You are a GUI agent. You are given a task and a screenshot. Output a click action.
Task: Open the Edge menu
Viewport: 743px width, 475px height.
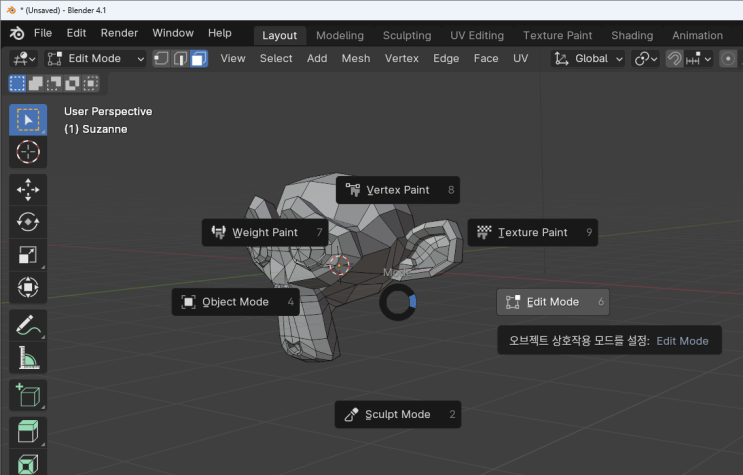tap(446, 59)
